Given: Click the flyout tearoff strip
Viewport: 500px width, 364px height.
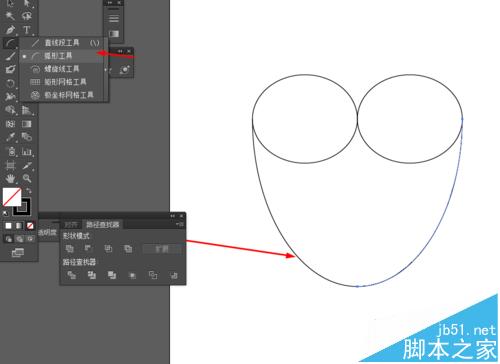Looking at the screenshot, I should coord(106,69).
